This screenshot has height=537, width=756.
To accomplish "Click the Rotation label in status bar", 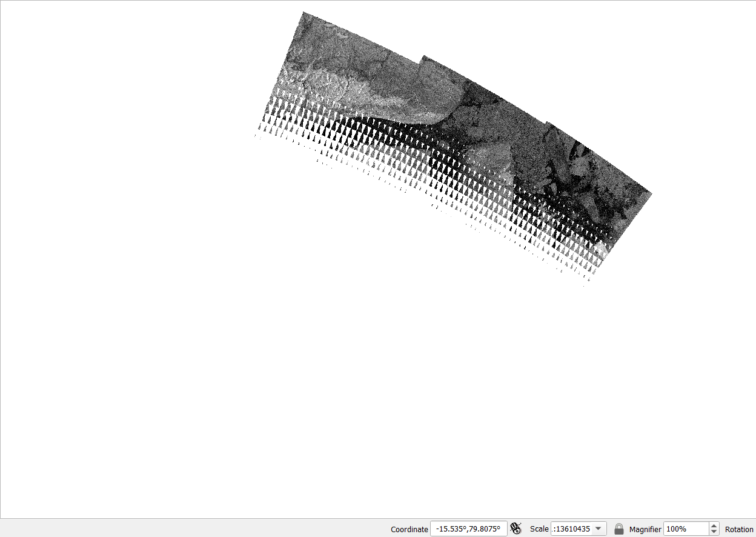I will click(x=739, y=529).
